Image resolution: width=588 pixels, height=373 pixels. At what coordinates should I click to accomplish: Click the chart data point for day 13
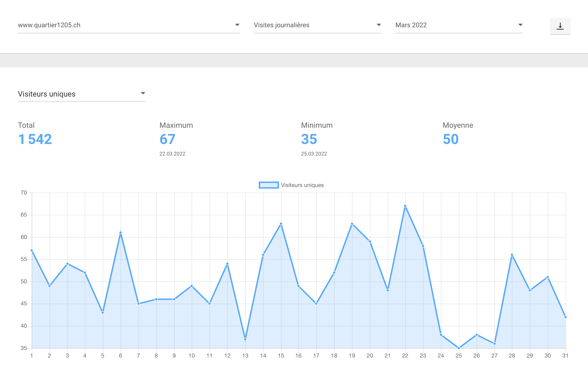coord(245,339)
